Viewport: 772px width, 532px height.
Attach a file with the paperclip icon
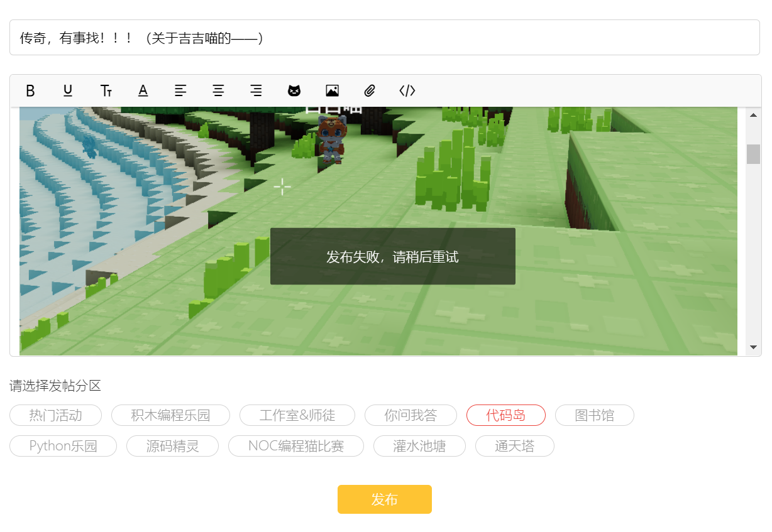tap(370, 90)
